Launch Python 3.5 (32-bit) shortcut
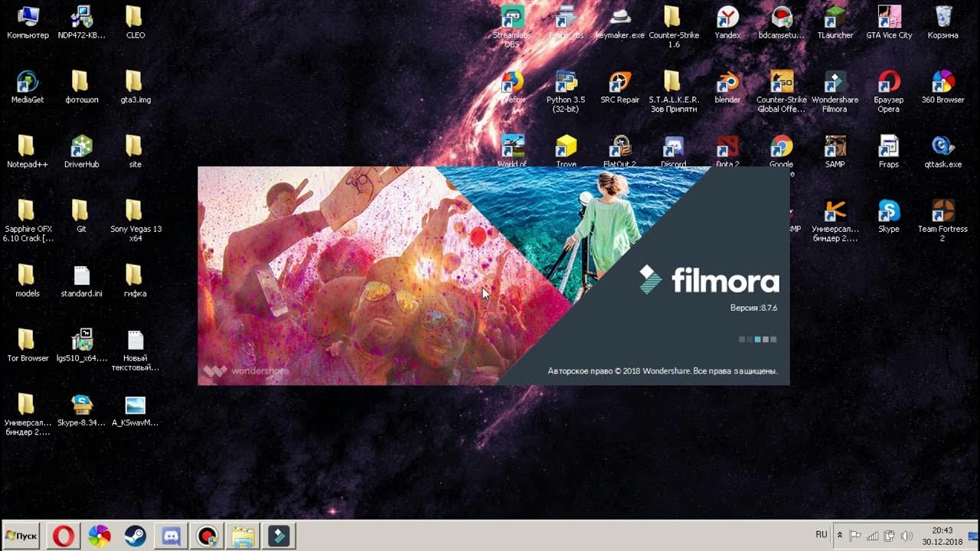 click(x=566, y=92)
